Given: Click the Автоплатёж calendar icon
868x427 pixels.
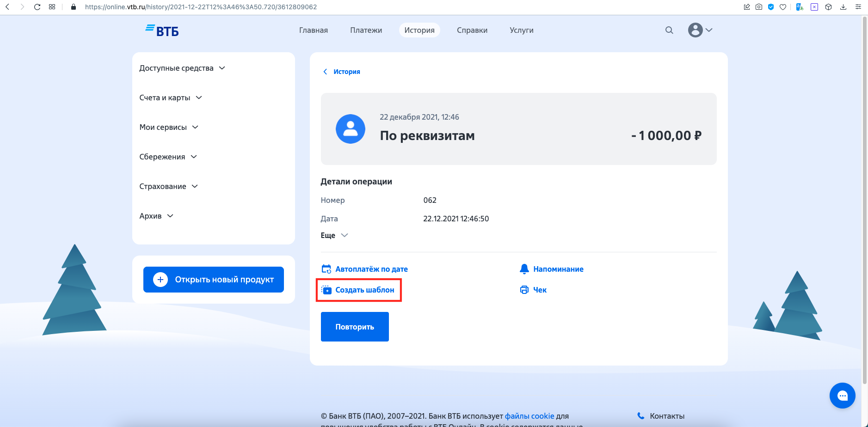Looking at the screenshot, I should coord(326,269).
